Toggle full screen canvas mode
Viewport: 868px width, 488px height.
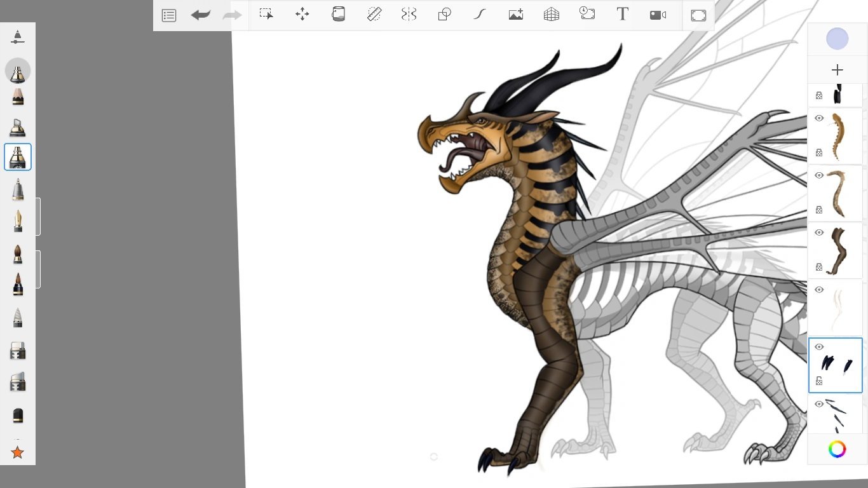(x=698, y=15)
